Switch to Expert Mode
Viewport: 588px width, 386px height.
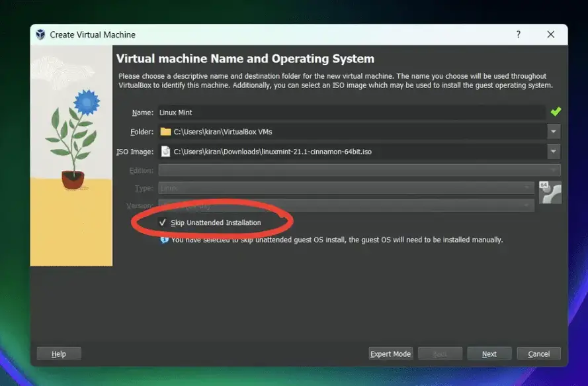[x=390, y=354]
